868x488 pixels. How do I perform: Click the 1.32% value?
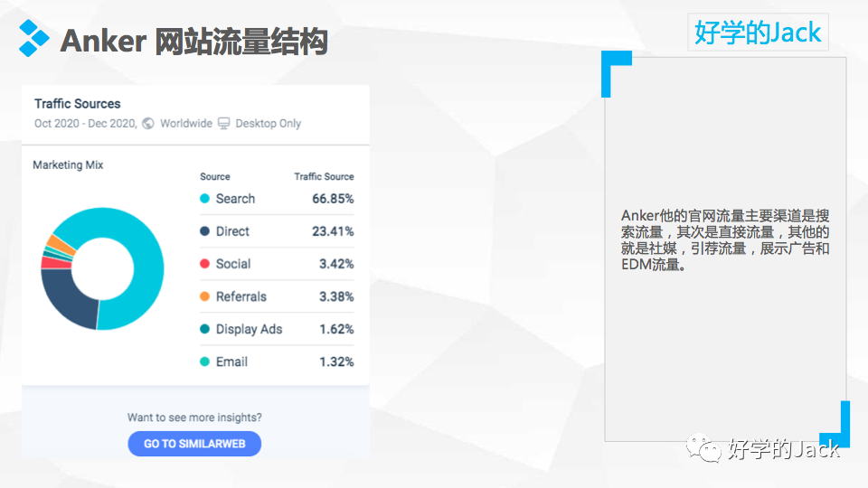(336, 361)
